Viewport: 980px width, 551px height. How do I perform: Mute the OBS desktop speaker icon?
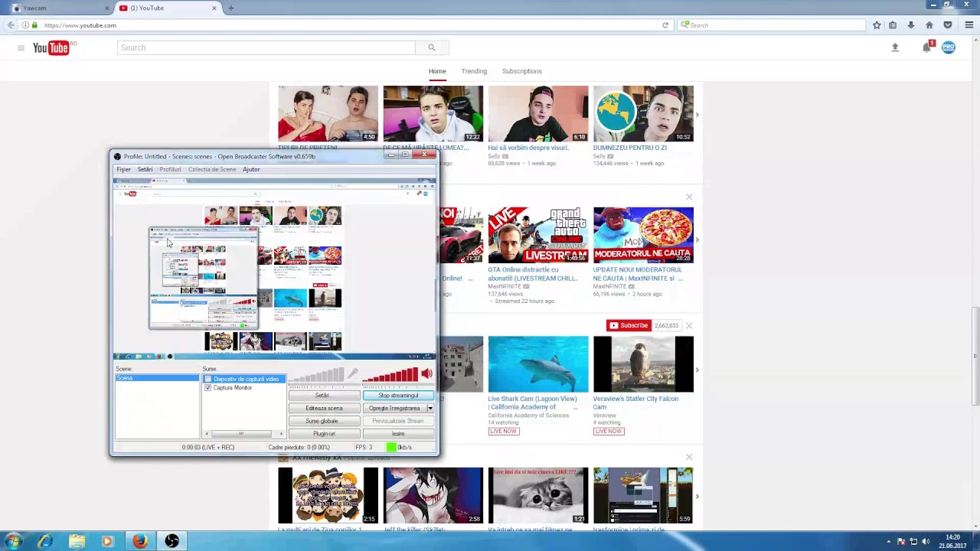click(426, 373)
